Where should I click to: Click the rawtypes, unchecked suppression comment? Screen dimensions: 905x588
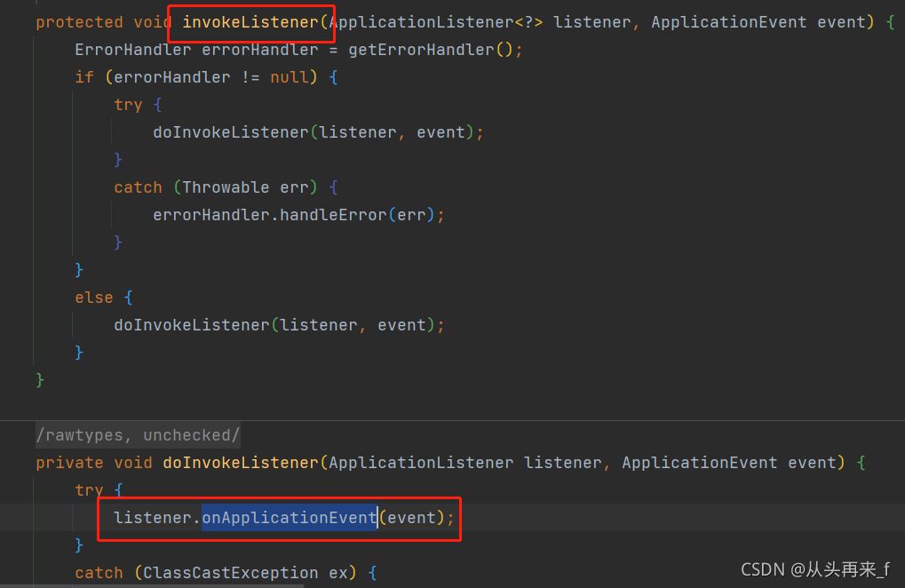click(138, 434)
